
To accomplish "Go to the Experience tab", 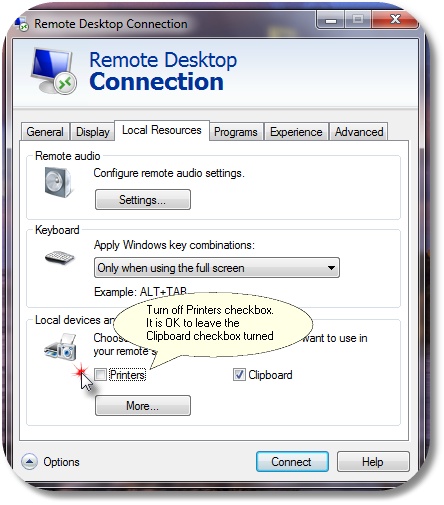I will click(x=296, y=132).
